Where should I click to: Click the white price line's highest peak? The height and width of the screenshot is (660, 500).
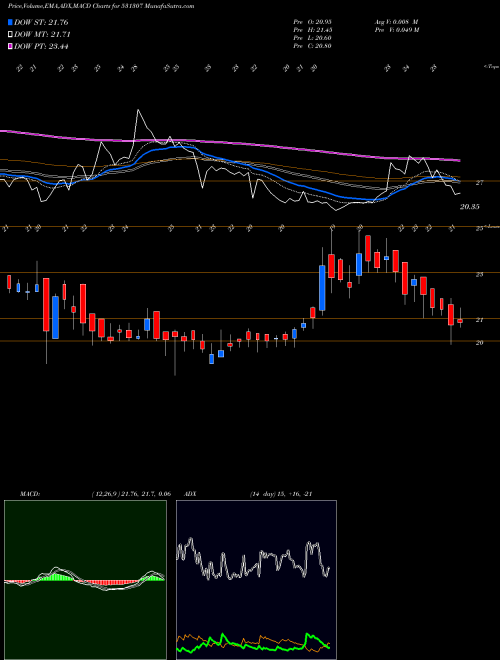coord(138,111)
